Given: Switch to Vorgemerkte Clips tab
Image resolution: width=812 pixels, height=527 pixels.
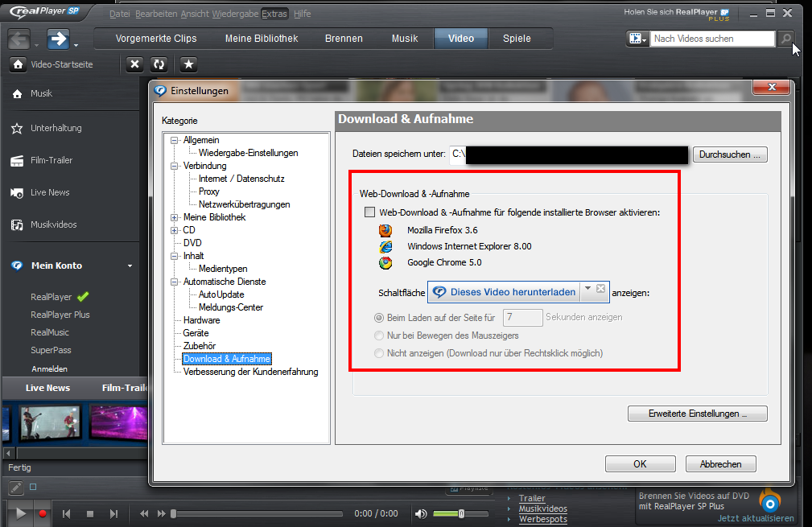Looking at the screenshot, I should click(x=156, y=39).
